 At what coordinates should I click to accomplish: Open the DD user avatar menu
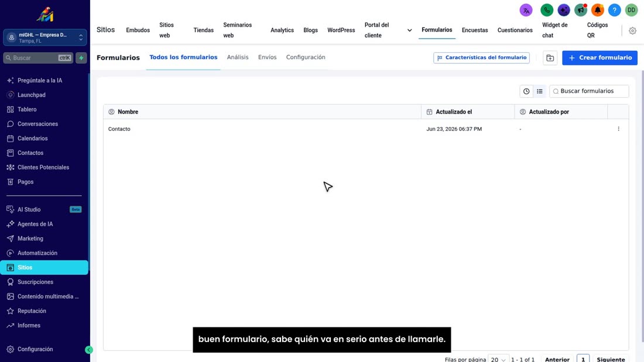pyautogui.click(x=631, y=11)
